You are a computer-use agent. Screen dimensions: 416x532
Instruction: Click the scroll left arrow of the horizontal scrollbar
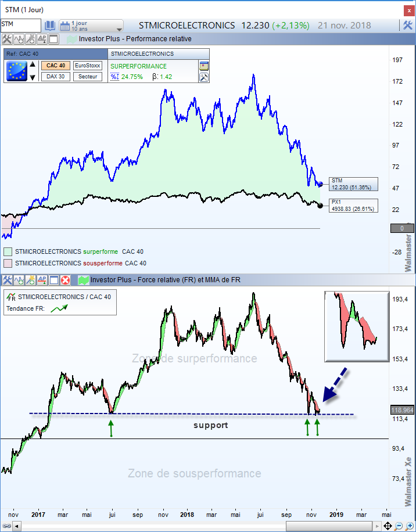click(16, 527)
